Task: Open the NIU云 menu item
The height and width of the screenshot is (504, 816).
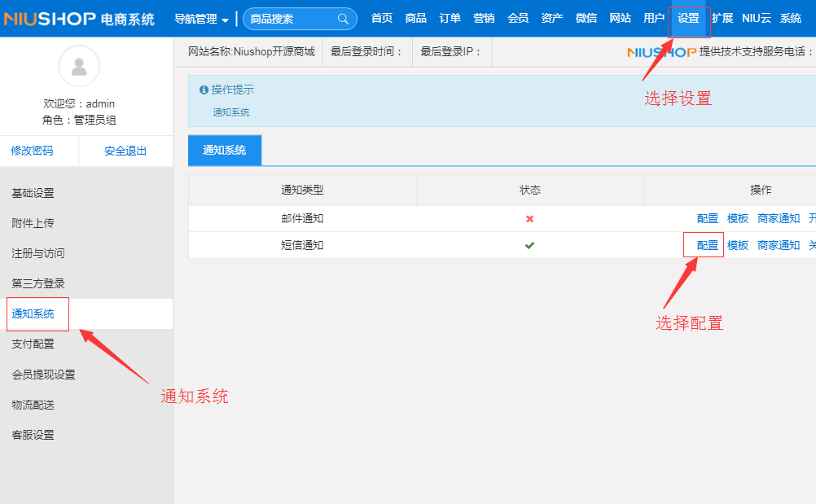Action: (x=757, y=19)
